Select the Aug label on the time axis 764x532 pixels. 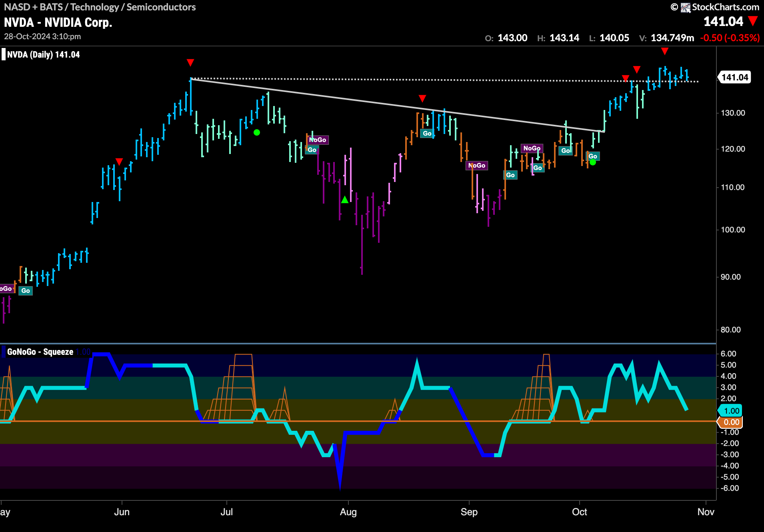(348, 512)
